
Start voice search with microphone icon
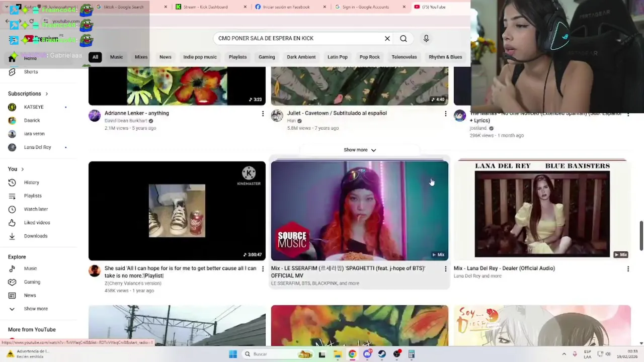[426, 38]
